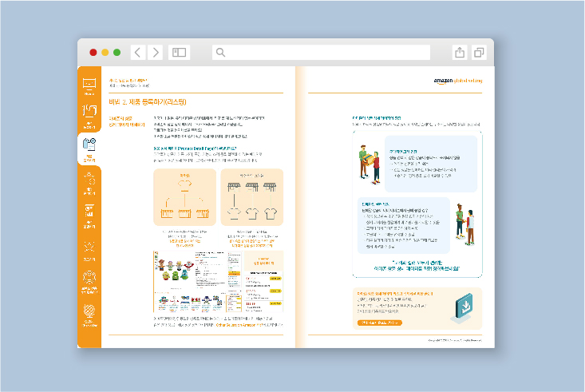Screen dimensions: 585x392
Task: Open the sidebar chapter with circular network icon
Action: 89,283
